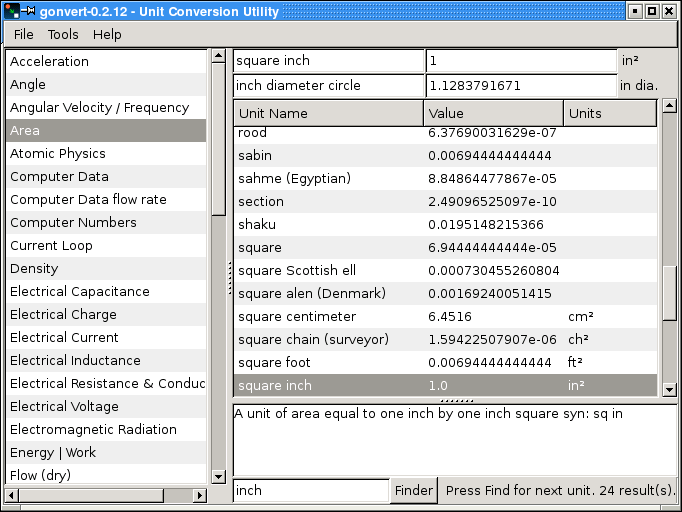Select the square inch row in table
Viewport: 682px width, 512px height.
pos(445,385)
